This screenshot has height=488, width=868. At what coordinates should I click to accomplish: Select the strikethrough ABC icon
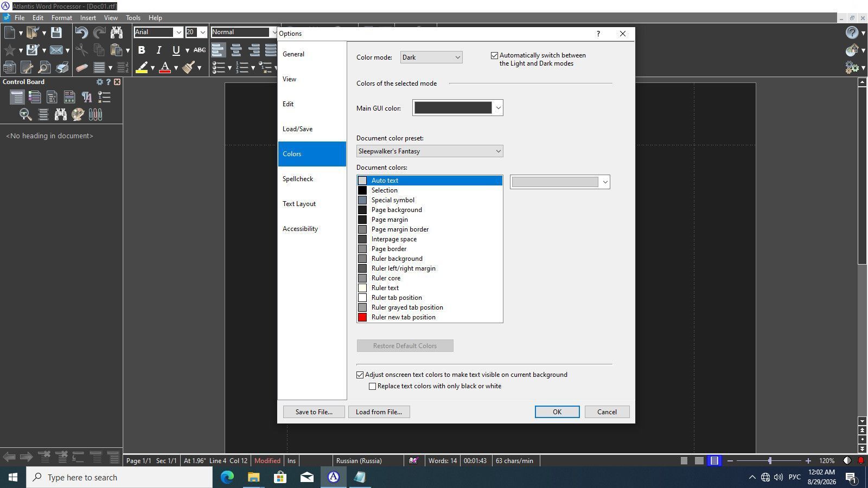pyautogui.click(x=200, y=50)
